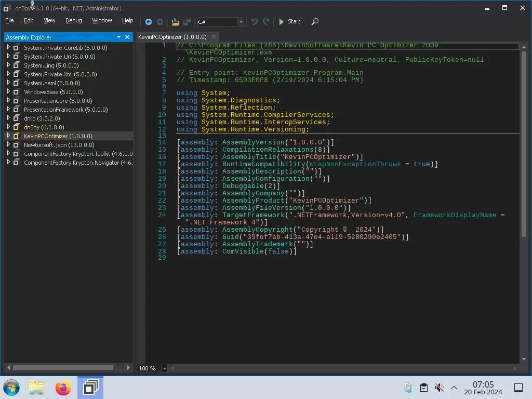Open Assembly Explorer panel options arrow
The image size is (532, 399).
coord(119,37)
